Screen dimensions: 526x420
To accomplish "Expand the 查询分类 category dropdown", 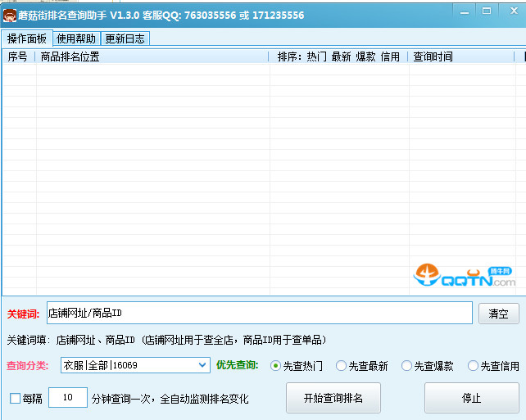I will (203, 365).
